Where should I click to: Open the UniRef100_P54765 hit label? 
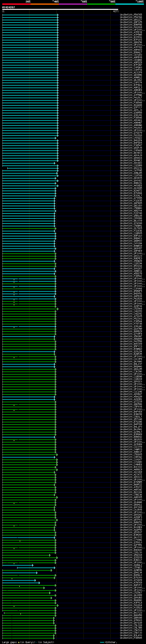(x=131, y=15)
